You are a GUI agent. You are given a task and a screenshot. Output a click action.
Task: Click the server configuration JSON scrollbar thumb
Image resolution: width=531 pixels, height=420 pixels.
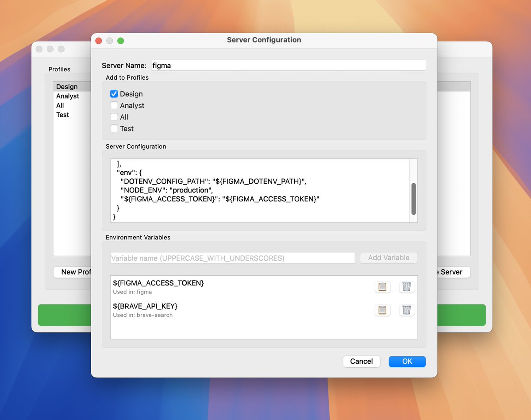tap(414, 199)
